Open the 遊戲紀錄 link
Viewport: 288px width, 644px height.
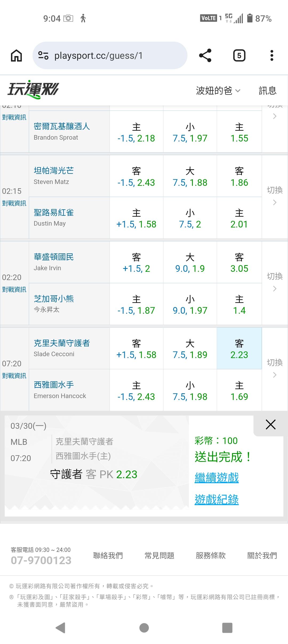click(217, 500)
